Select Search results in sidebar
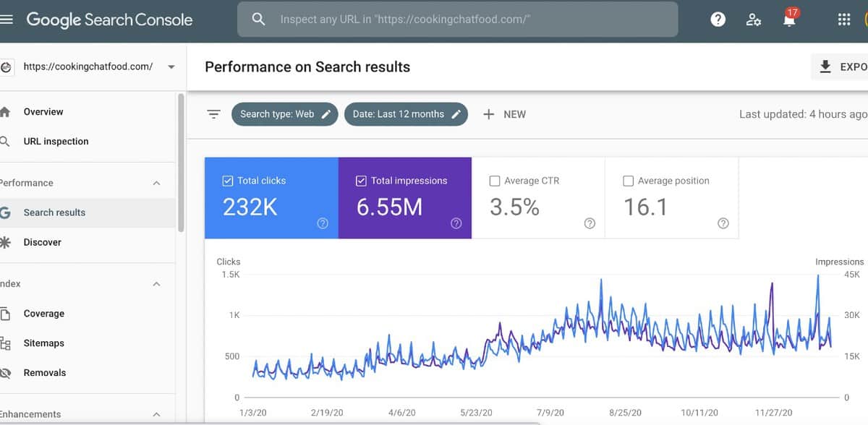 click(88, 212)
